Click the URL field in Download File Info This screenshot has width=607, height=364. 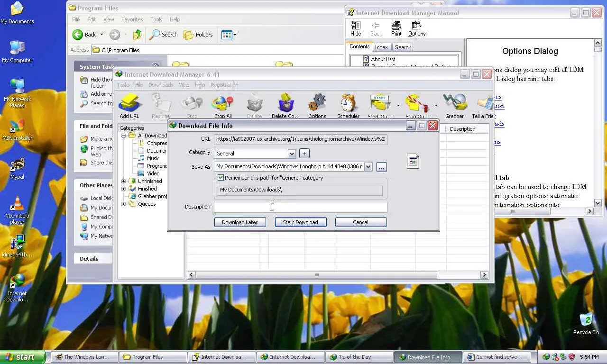(x=301, y=139)
